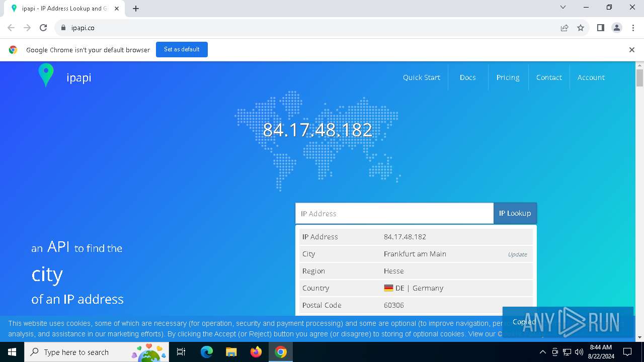Reload the ipapi.co page
Screen dimensions: 644x362
click(43, 28)
